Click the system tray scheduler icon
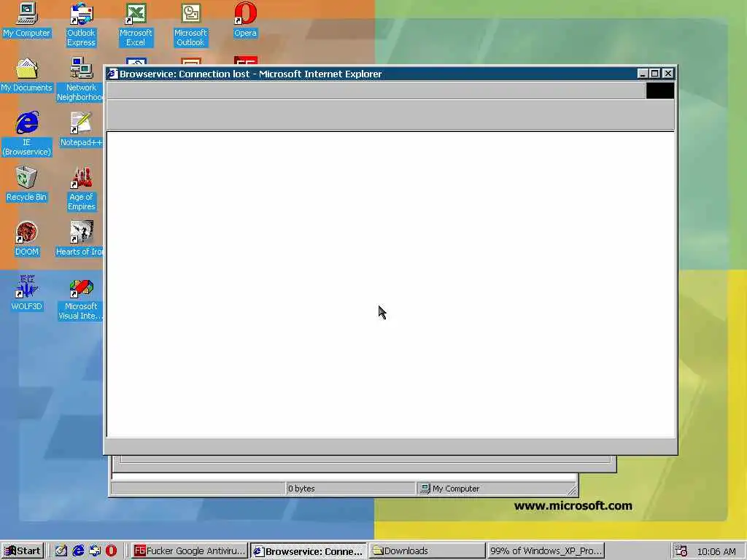The image size is (747, 560). click(x=681, y=551)
